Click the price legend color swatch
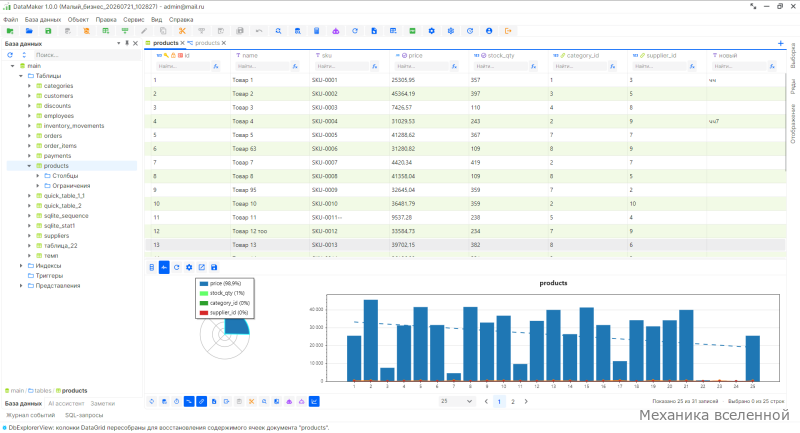 coord(204,284)
